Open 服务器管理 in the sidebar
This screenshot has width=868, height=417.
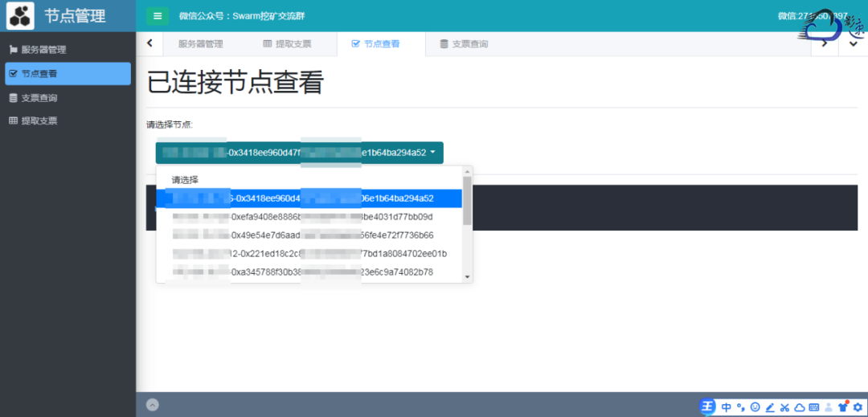(68, 50)
